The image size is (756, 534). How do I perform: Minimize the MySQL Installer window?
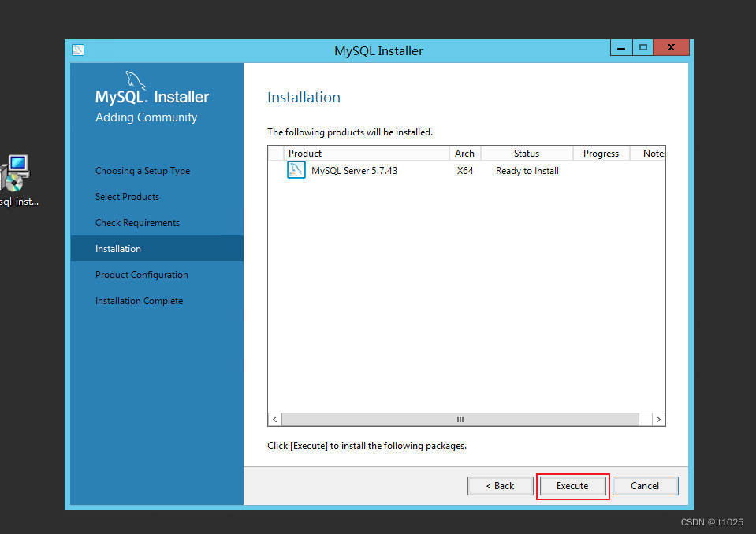pyautogui.click(x=621, y=48)
